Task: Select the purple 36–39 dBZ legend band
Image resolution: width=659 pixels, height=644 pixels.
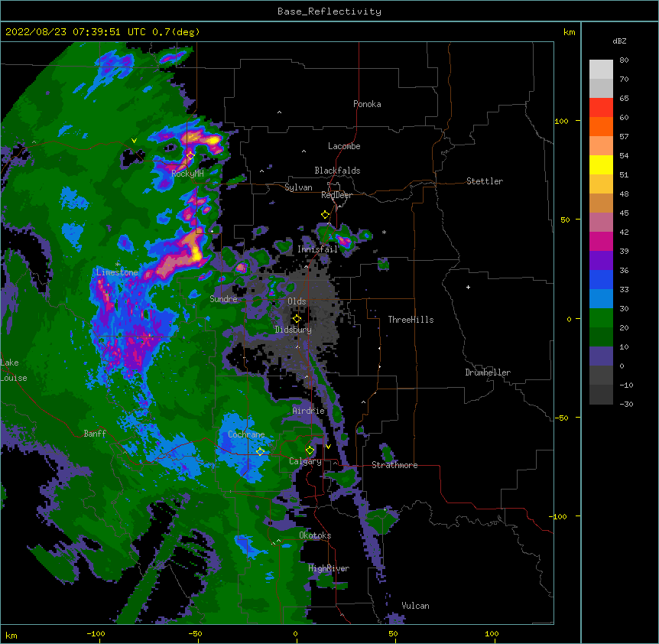Action: 601,261
